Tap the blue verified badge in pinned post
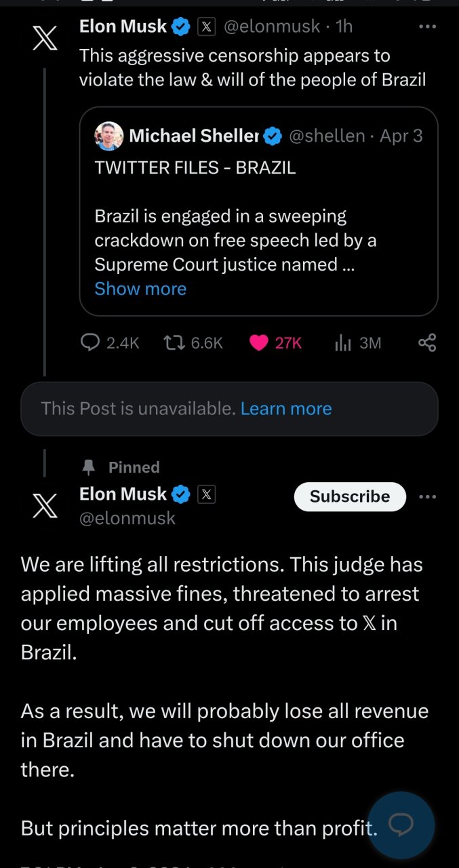 click(181, 495)
